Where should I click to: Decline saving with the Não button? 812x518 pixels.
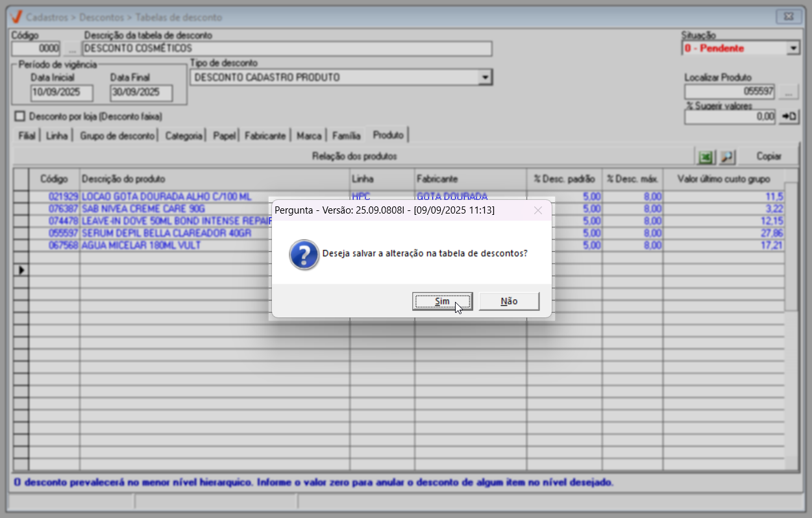coord(509,301)
